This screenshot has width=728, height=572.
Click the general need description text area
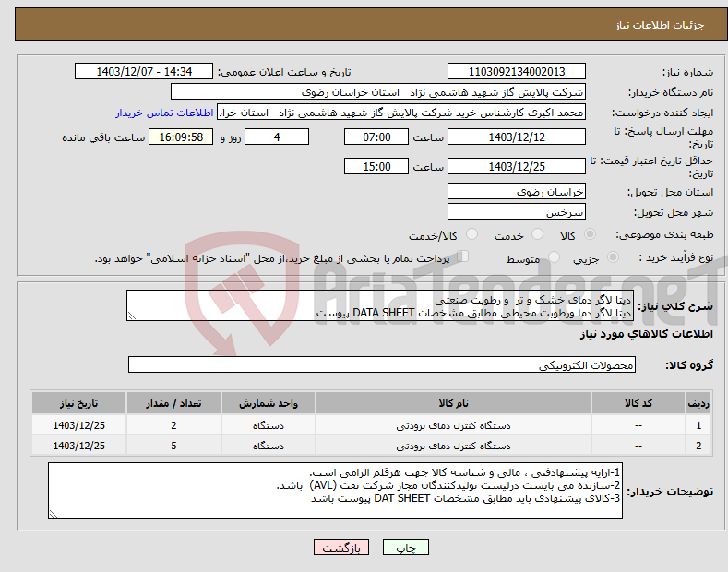(x=380, y=305)
